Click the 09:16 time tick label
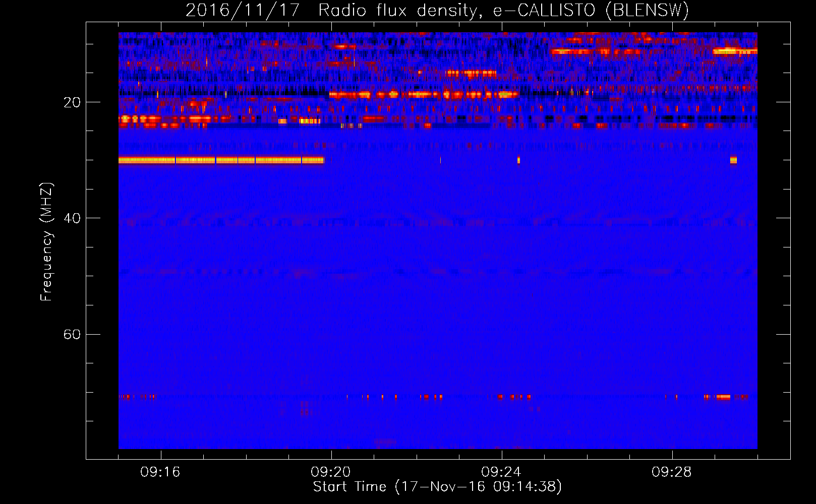Image resolution: width=816 pixels, height=504 pixels. click(160, 472)
